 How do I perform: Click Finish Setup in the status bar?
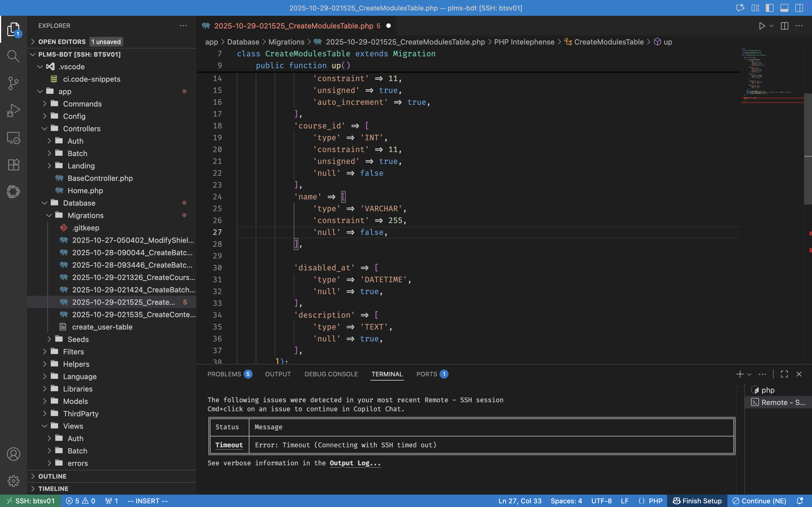click(697, 501)
